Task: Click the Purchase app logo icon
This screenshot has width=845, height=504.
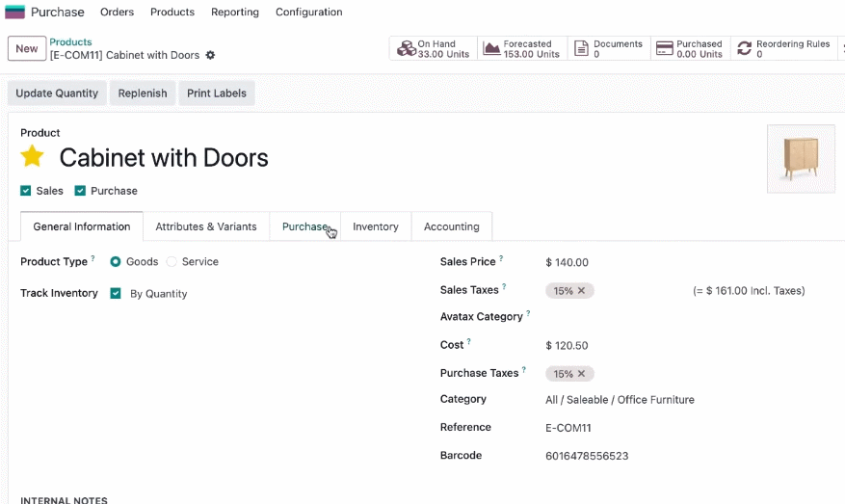Action: click(x=14, y=12)
